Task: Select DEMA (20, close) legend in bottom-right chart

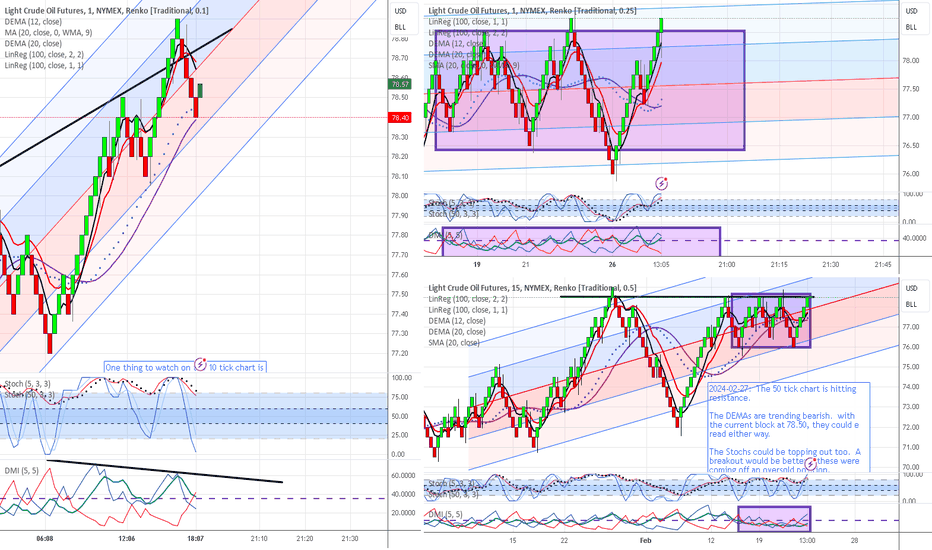Action: point(456,332)
